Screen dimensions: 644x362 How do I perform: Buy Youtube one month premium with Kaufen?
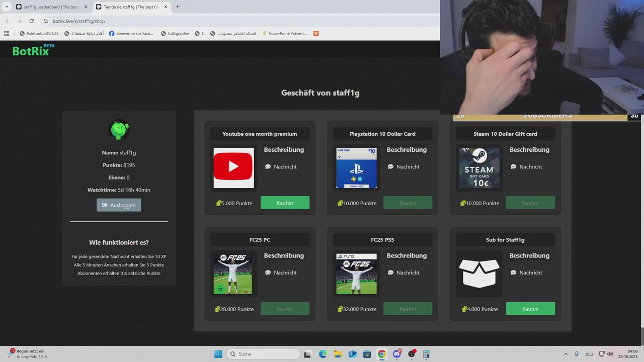285,203
